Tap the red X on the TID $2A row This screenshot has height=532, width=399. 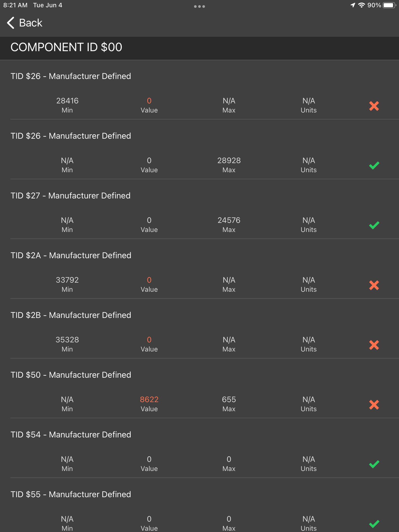[x=374, y=285]
